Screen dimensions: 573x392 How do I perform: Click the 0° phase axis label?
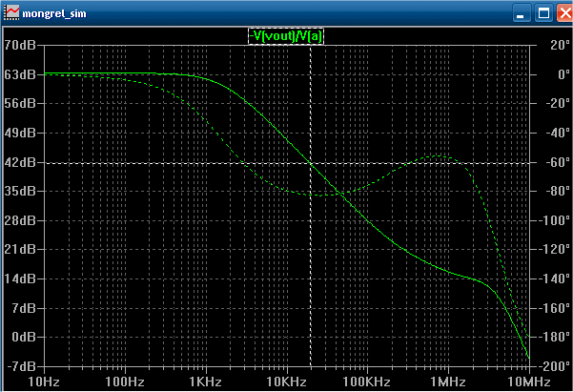tap(563, 74)
